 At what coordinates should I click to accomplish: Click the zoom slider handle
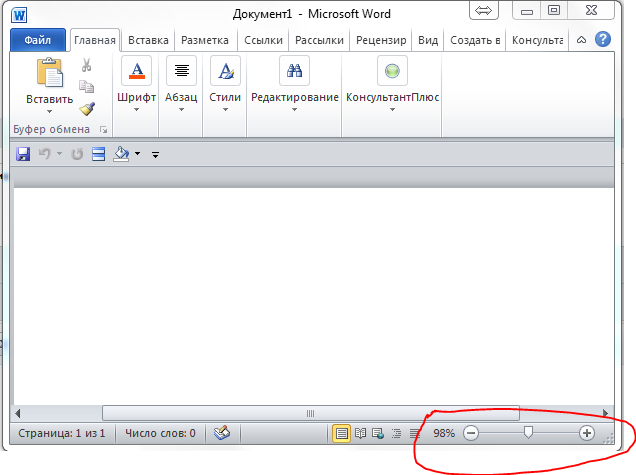528,432
